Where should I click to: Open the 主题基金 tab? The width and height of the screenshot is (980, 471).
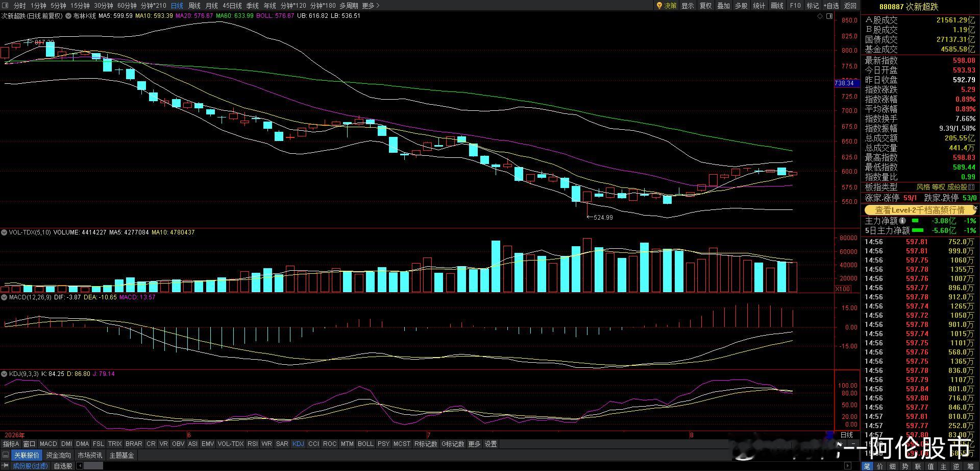tap(122, 455)
